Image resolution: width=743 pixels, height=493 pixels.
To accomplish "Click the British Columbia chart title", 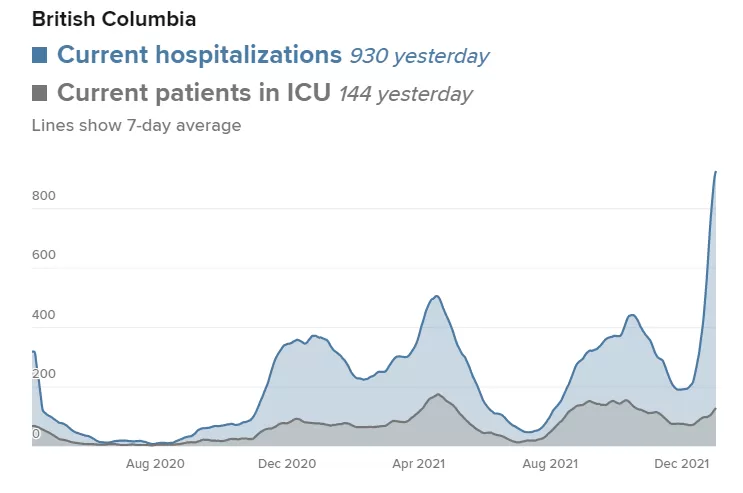I will (x=114, y=19).
